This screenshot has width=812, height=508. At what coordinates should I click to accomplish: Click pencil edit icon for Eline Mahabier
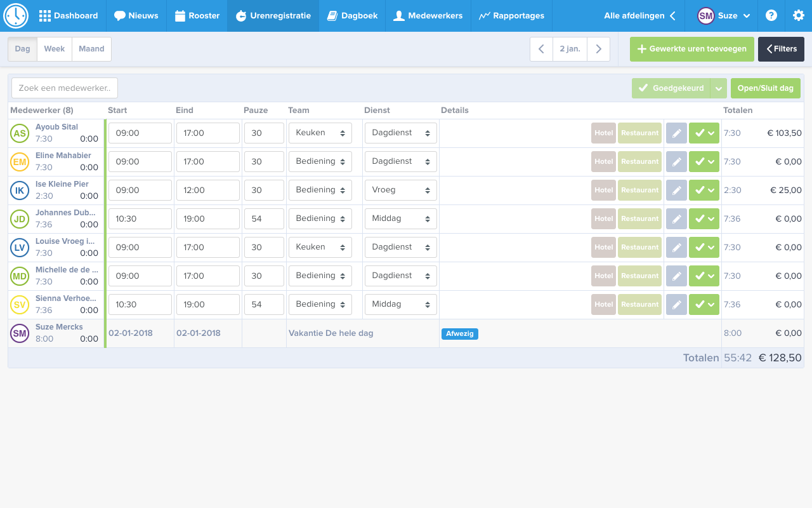(676, 162)
